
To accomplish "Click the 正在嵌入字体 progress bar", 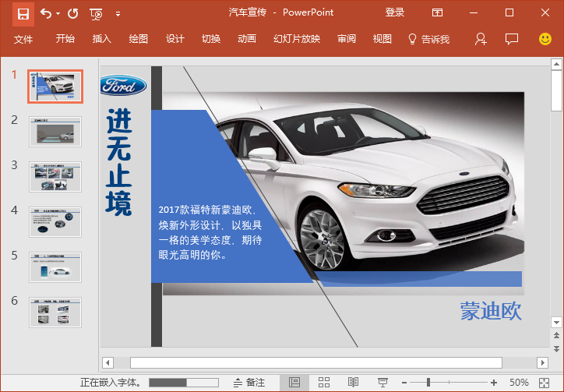I will [x=184, y=383].
